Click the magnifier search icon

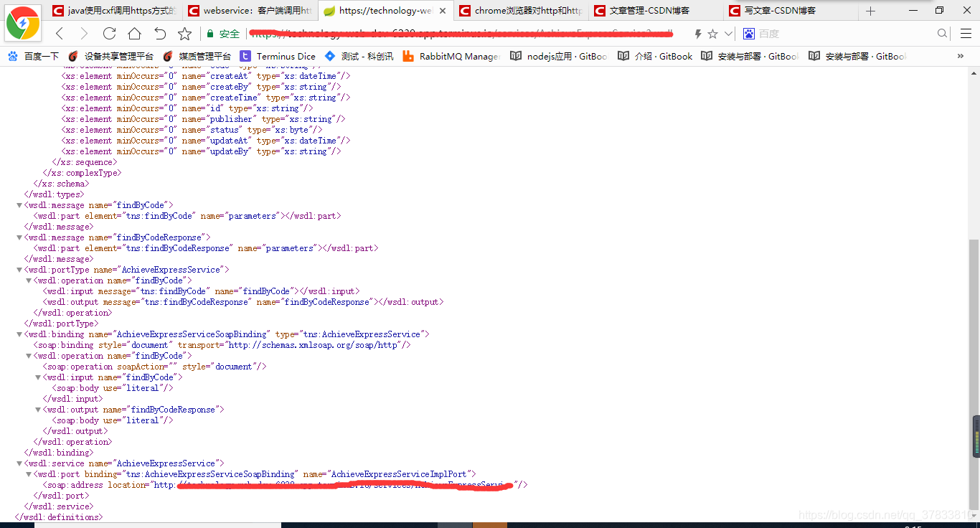(943, 34)
